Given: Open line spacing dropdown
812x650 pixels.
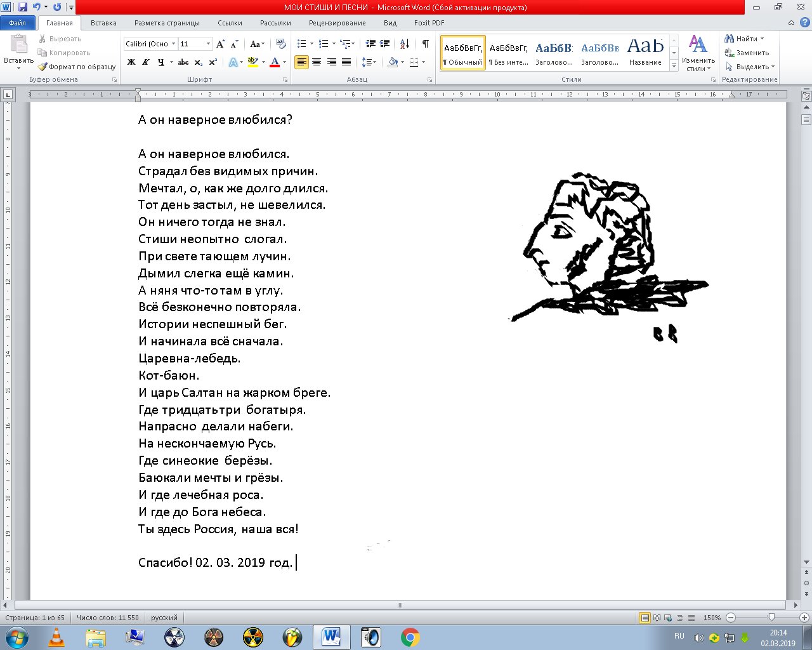Looking at the screenshot, I should pyautogui.click(x=369, y=62).
